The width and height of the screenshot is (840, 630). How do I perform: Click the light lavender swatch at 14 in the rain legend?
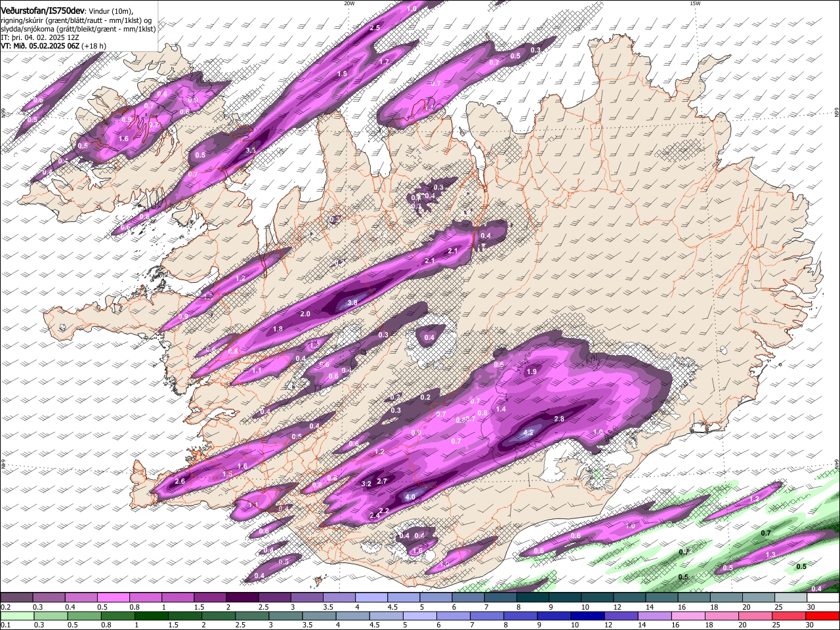click(x=655, y=616)
